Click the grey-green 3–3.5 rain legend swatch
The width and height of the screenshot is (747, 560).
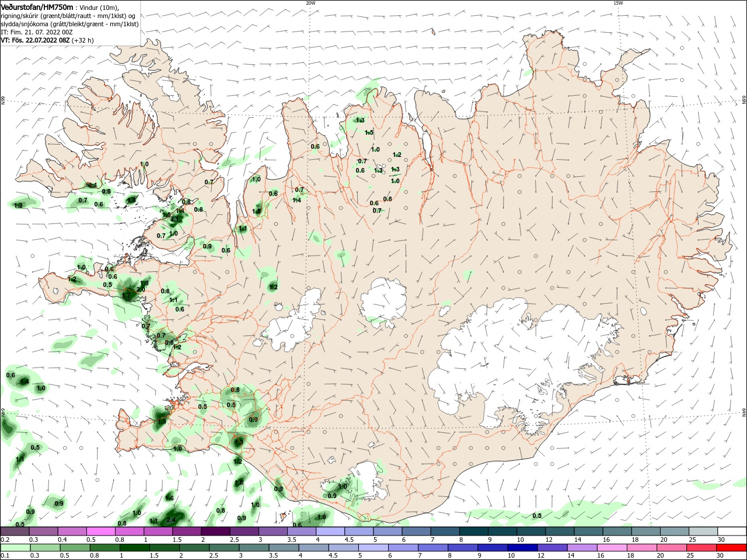[254, 548]
